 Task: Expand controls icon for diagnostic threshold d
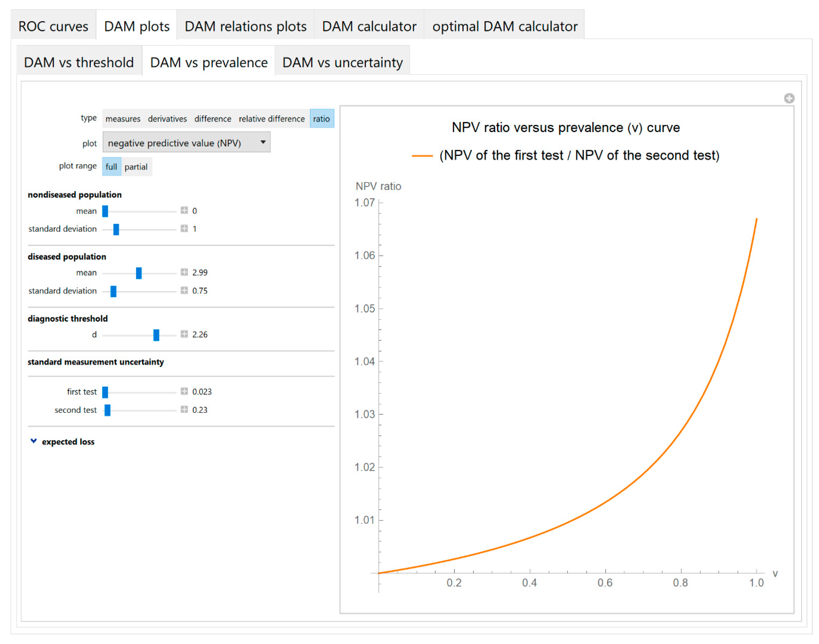pyautogui.click(x=184, y=334)
